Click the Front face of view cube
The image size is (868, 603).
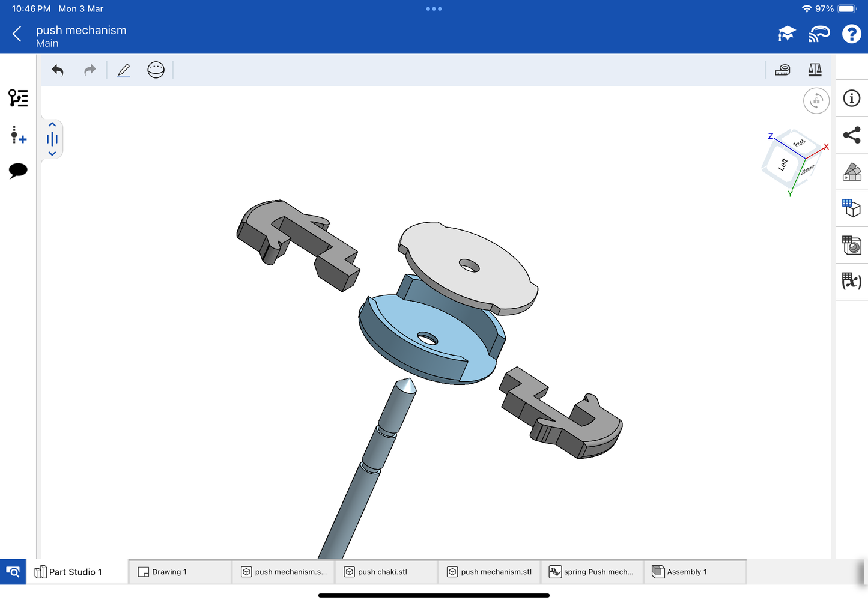798,143
